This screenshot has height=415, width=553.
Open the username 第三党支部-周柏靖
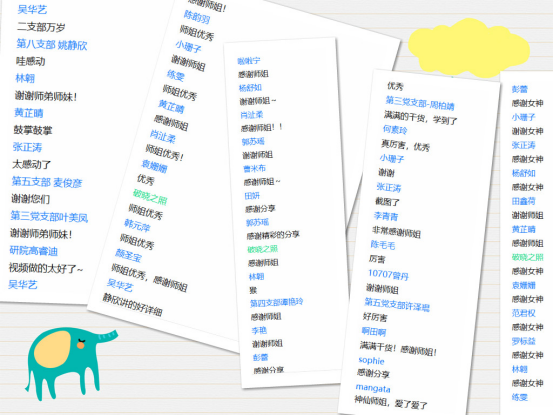point(420,103)
